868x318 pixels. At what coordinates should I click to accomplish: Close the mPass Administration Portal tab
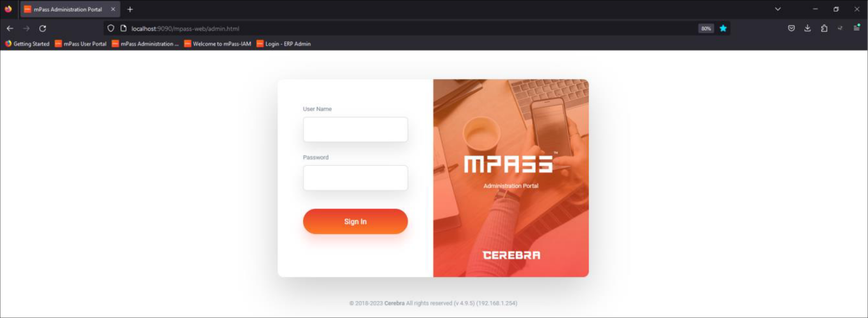pos(113,9)
